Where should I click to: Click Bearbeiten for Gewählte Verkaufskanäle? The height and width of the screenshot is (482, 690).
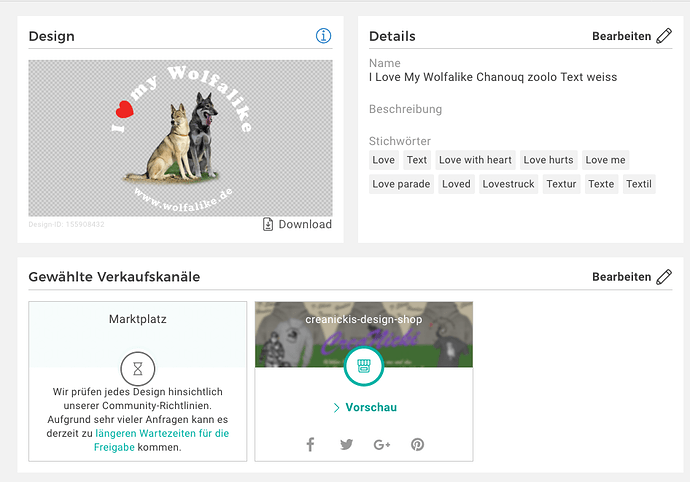tap(621, 276)
